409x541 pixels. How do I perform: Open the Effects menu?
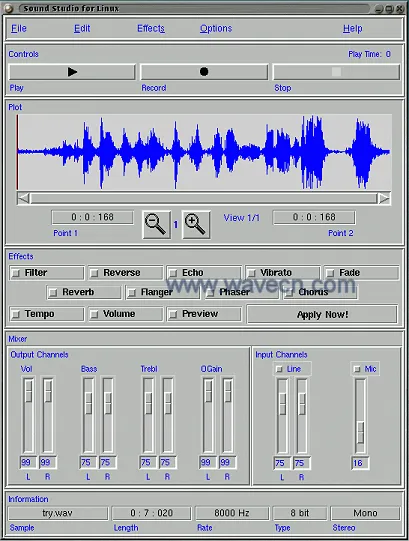[x=151, y=29]
